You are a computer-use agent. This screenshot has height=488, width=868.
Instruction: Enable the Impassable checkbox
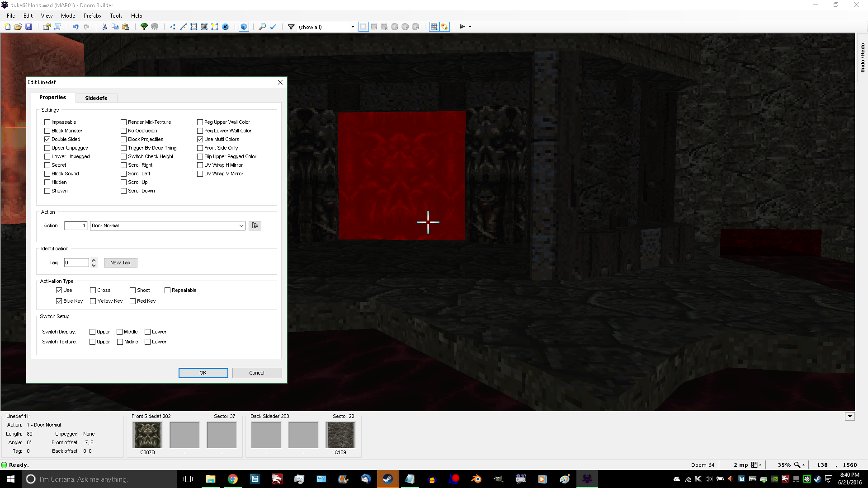click(47, 122)
